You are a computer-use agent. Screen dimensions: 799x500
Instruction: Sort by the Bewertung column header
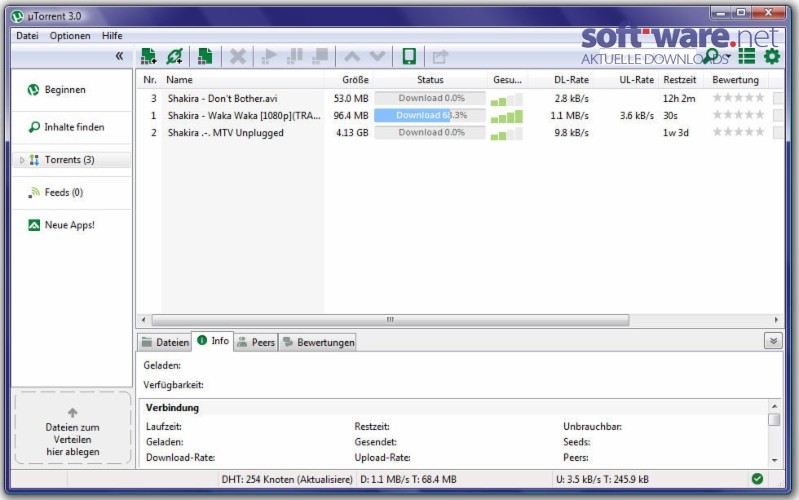point(736,80)
